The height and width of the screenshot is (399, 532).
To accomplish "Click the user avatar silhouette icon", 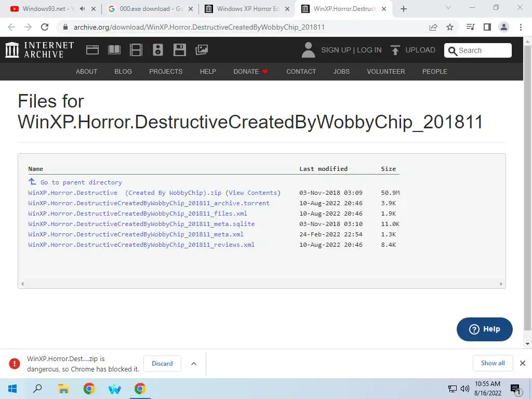I will coord(308,50).
